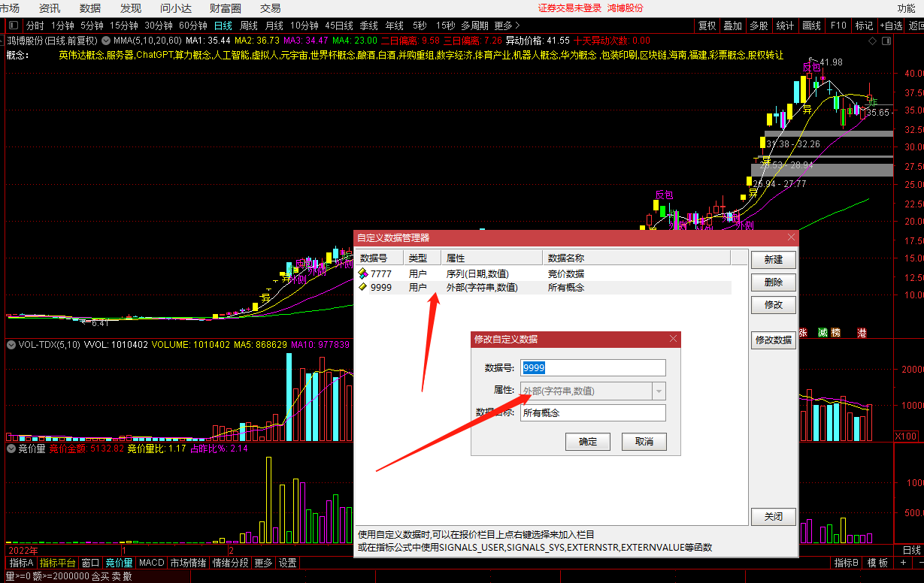Add stock with +自选 button

coord(890,26)
